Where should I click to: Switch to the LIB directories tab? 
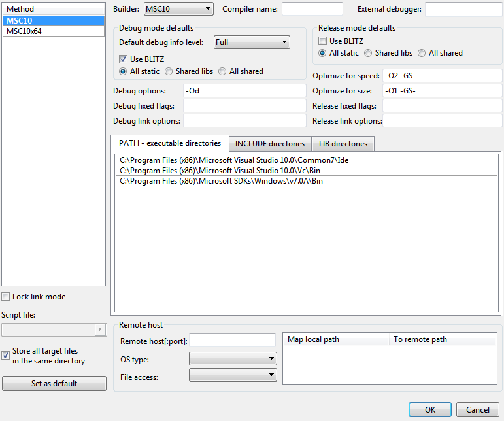tap(343, 144)
